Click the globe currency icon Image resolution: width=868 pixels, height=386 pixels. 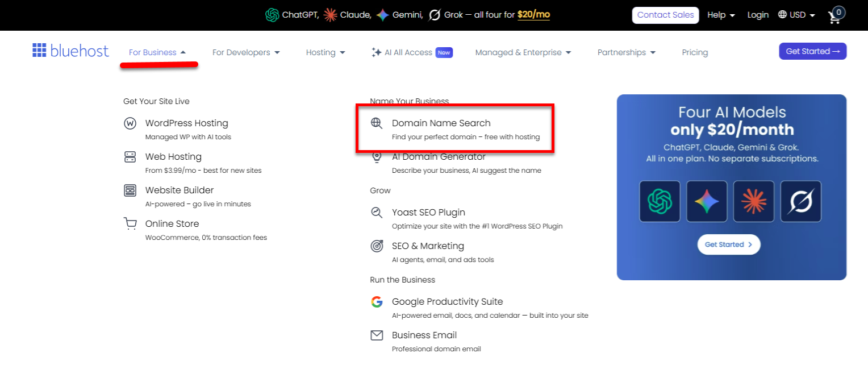pos(782,15)
